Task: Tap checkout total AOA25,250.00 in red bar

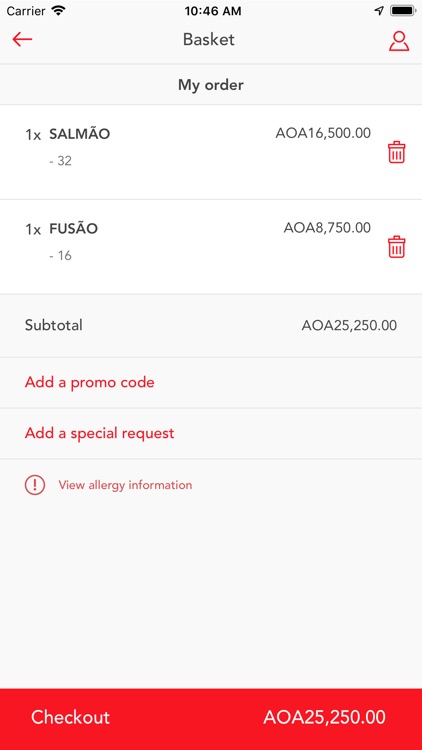Action: pos(324,717)
